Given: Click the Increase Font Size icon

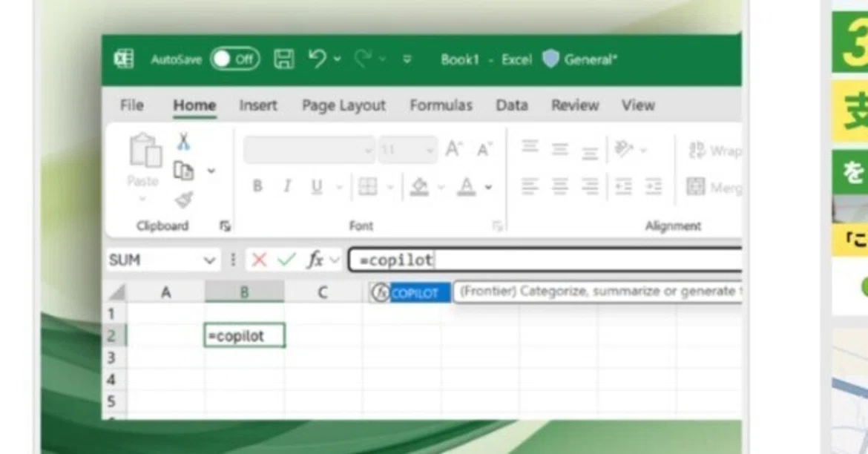Looking at the screenshot, I should pyautogui.click(x=454, y=148).
